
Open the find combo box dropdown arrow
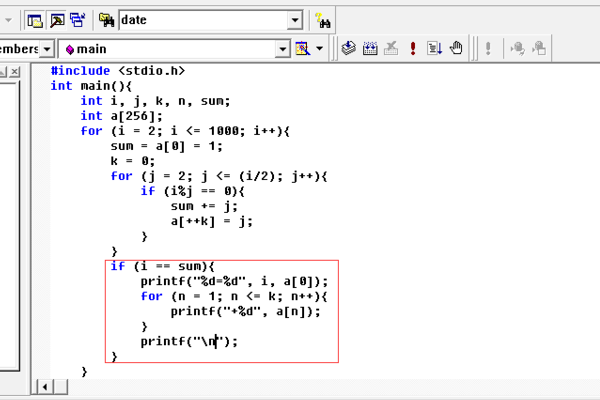click(x=295, y=20)
